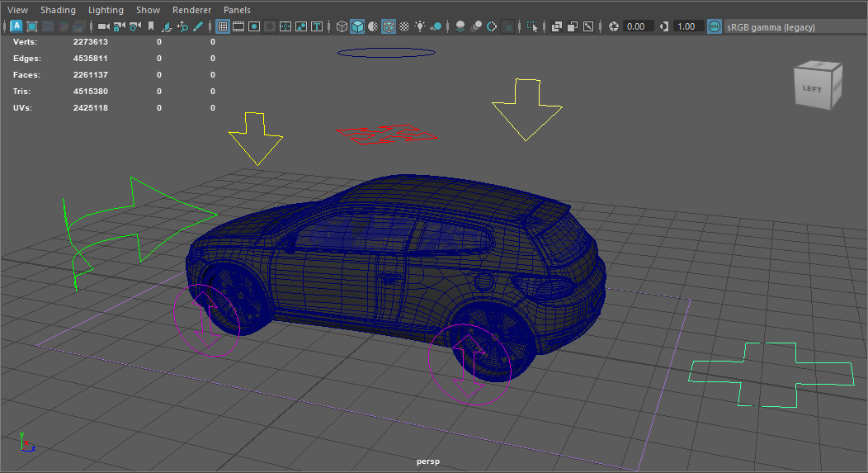Click the Isolate Select icon
868x473 pixels.
(532, 26)
